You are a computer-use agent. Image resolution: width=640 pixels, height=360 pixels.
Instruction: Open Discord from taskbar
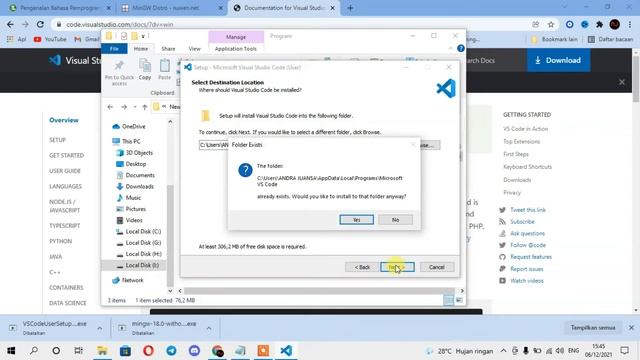click(194, 351)
